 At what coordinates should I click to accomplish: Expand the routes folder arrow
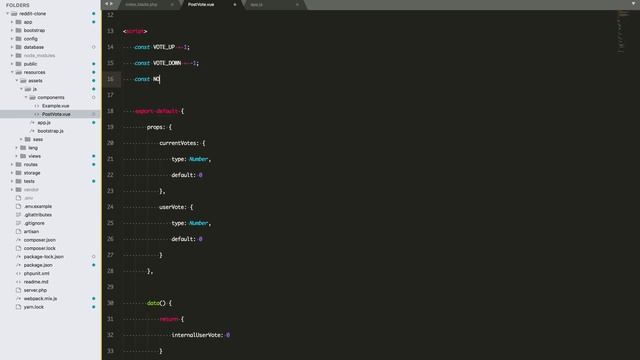click(x=12, y=164)
